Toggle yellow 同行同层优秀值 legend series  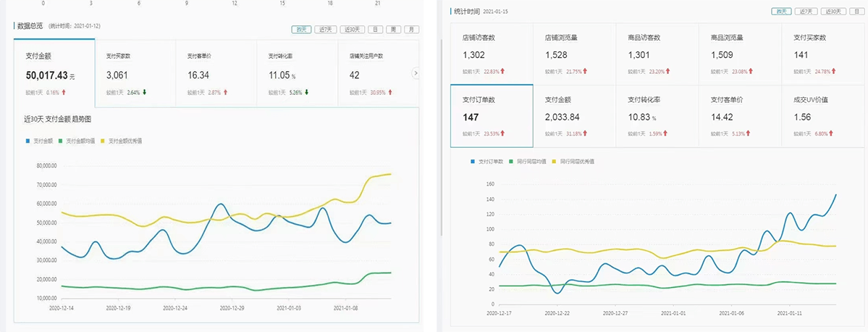click(555, 160)
